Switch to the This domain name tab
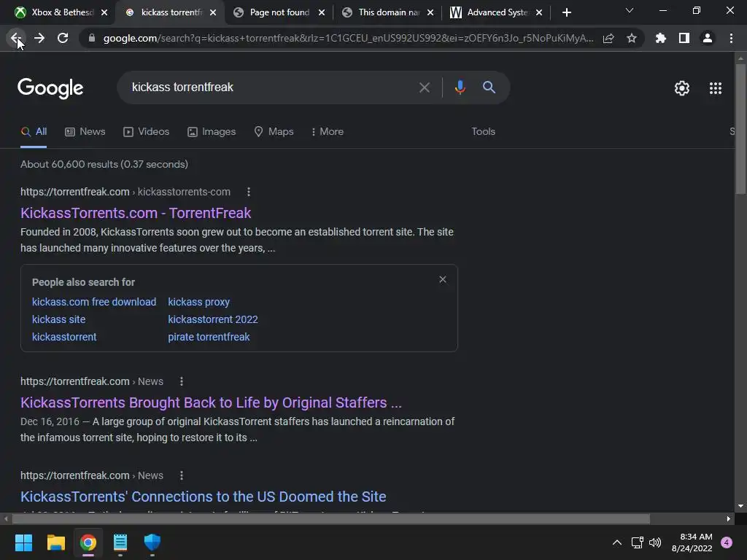The height and width of the screenshot is (560, 747). [388, 12]
